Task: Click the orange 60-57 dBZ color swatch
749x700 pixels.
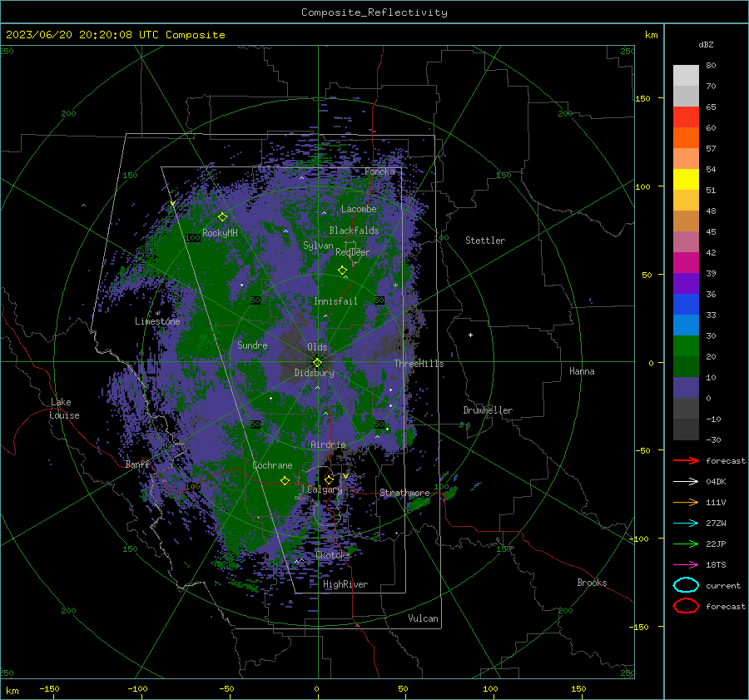Action: tap(686, 137)
